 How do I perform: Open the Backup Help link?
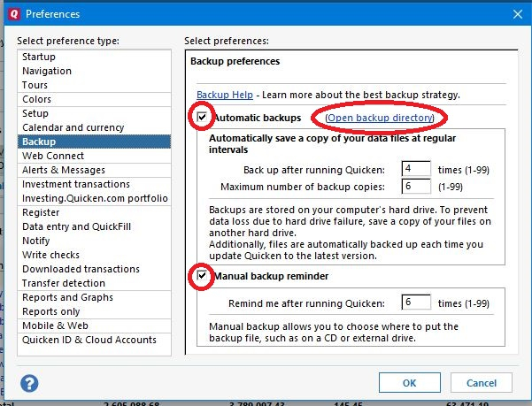click(x=225, y=95)
